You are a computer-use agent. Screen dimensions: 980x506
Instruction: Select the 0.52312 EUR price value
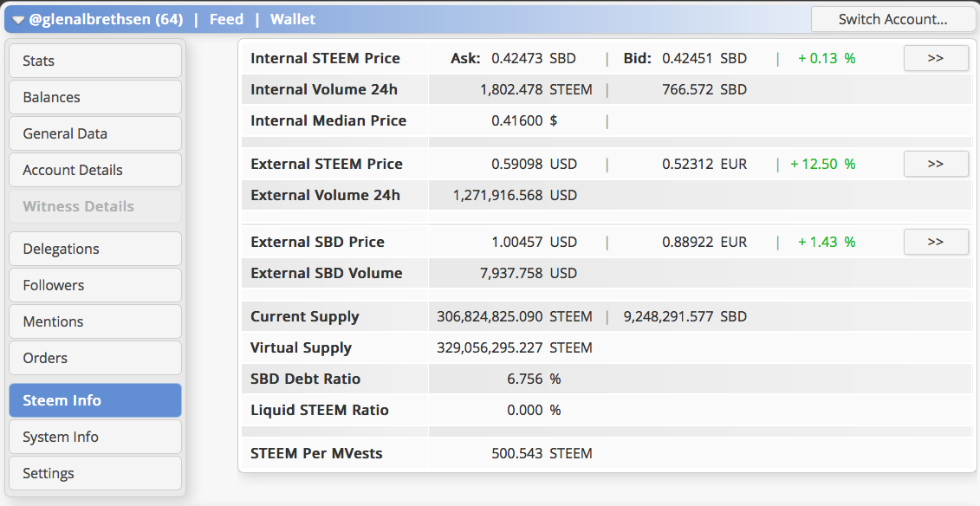(704, 164)
